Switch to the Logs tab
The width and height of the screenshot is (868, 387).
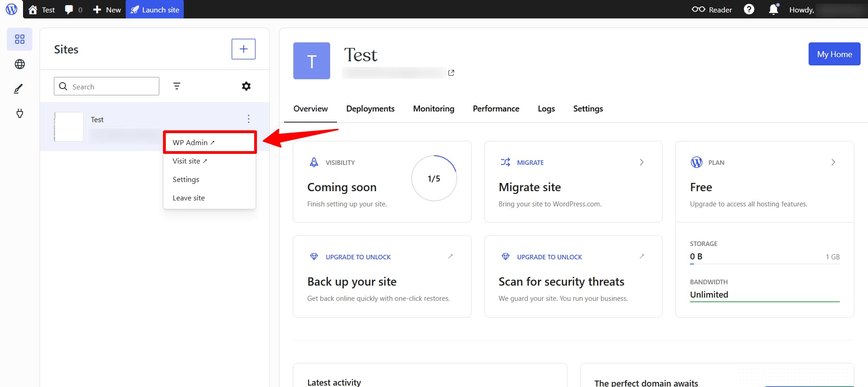coord(546,109)
